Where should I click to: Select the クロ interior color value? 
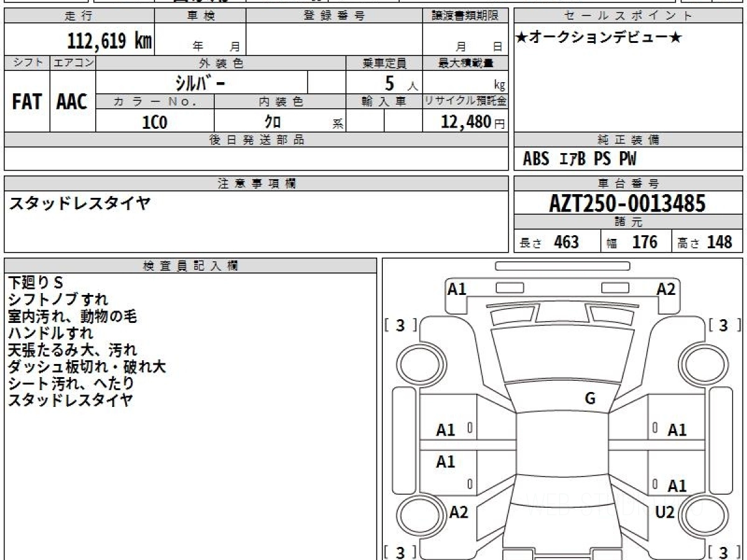point(273,122)
